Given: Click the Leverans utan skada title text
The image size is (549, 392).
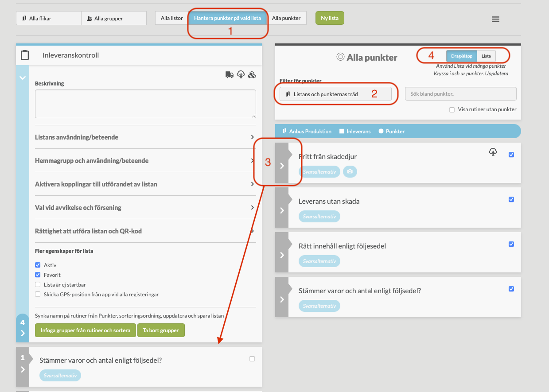Looking at the screenshot, I should click(329, 201).
